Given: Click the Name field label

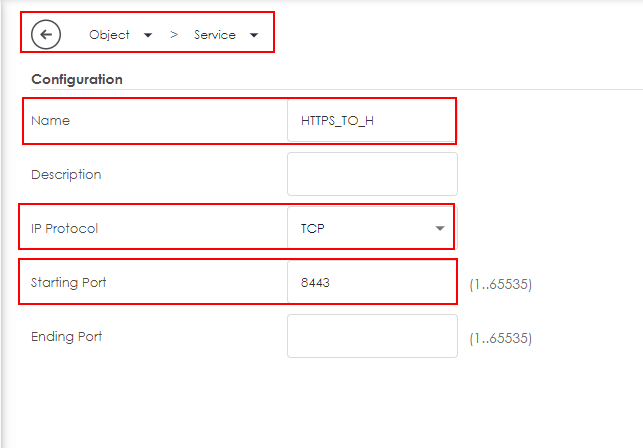Looking at the screenshot, I should click(51, 120).
